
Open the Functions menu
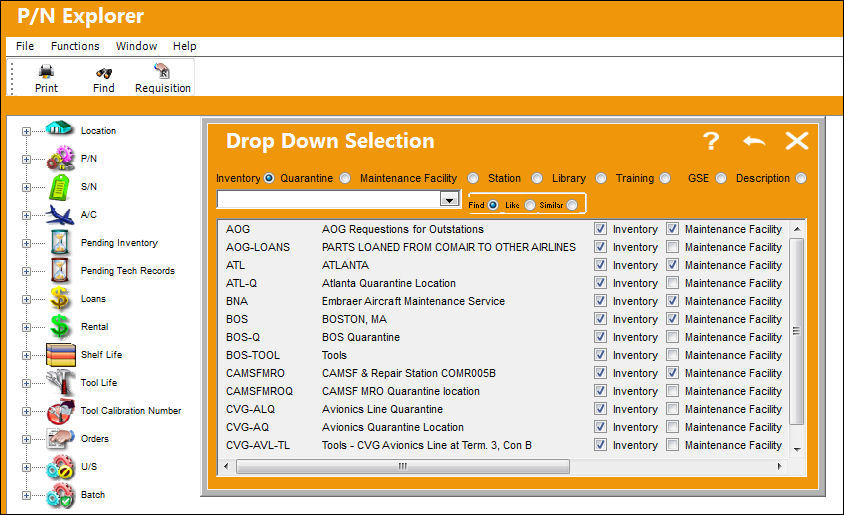tap(75, 46)
